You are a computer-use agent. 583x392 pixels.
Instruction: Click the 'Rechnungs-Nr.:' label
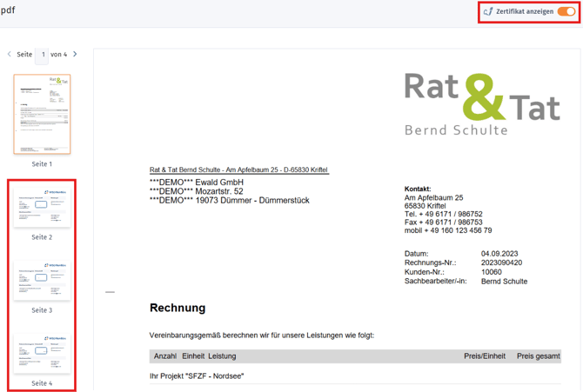click(x=430, y=262)
